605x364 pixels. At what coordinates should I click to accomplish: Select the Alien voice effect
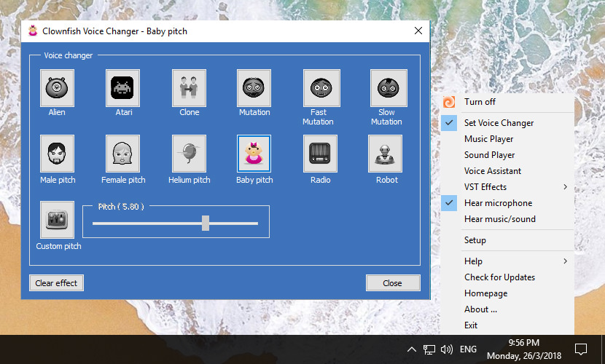pyautogui.click(x=57, y=88)
